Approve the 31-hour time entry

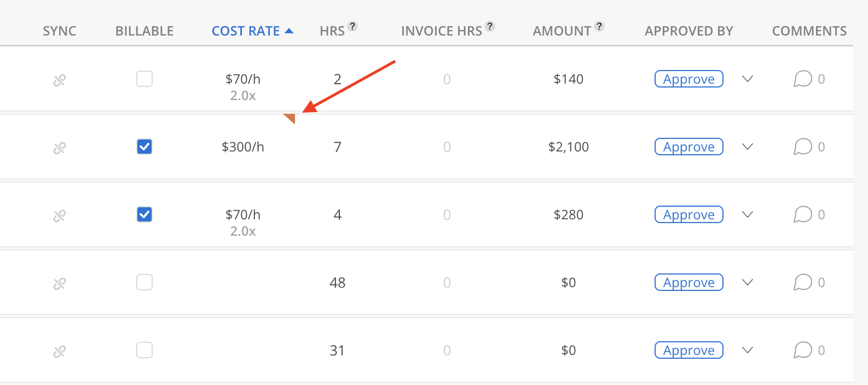coord(688,351)
